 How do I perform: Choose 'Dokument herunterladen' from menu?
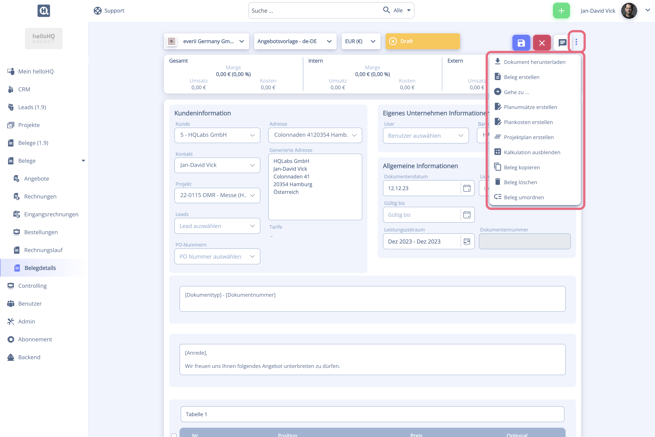[534, 62]
